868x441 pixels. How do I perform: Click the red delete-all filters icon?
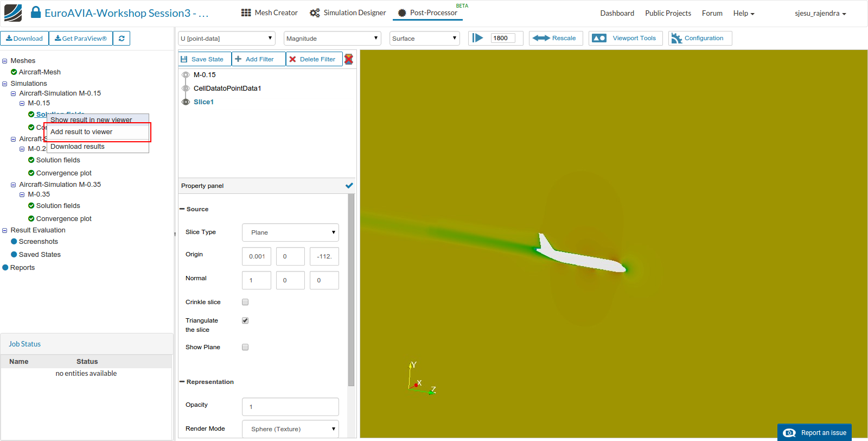tap(349, 59)
